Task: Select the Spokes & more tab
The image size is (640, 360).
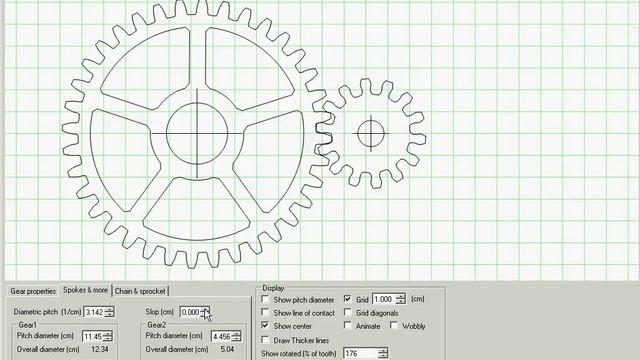Action: click(85, 290)
